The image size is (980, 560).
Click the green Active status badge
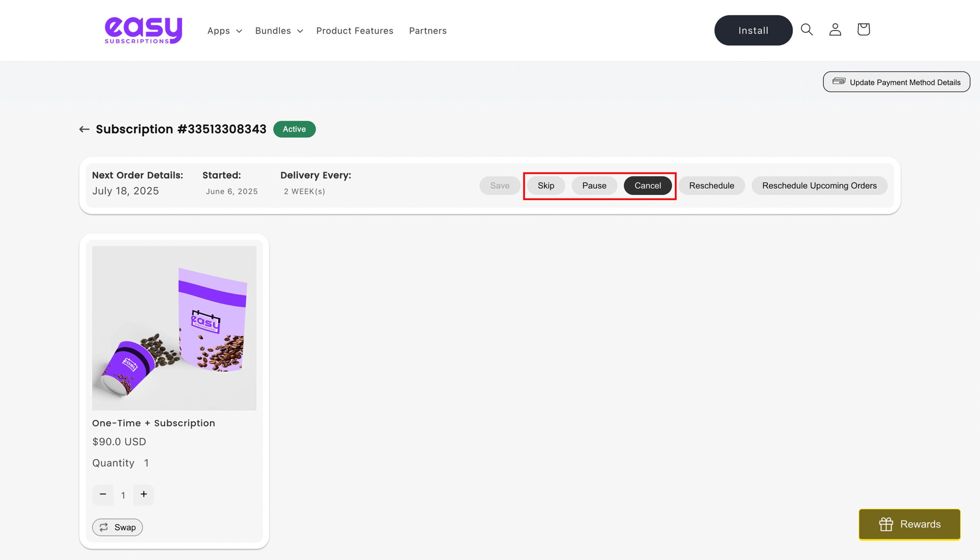click(294, 129)
